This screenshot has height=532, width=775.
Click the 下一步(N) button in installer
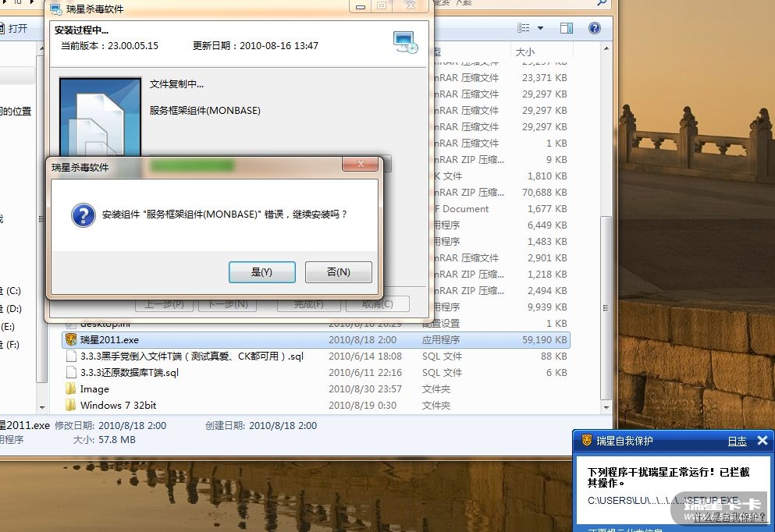click(228, 304)
